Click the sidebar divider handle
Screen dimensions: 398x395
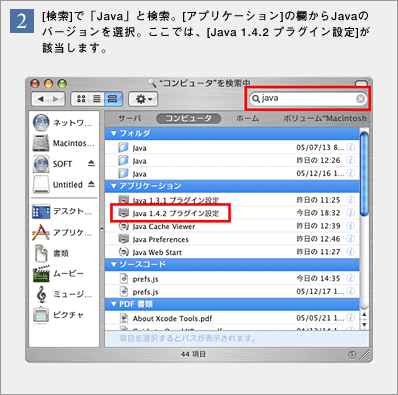point(102,229)
